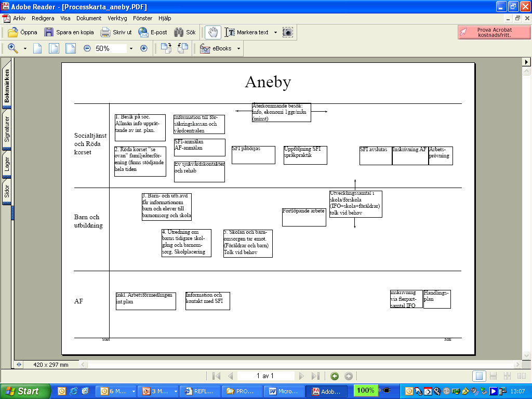Image resolution: width=532 pixels, height=399 pixels.
Task: Click the horizontal scrollbar right arrow
Action: pos(517,365)
